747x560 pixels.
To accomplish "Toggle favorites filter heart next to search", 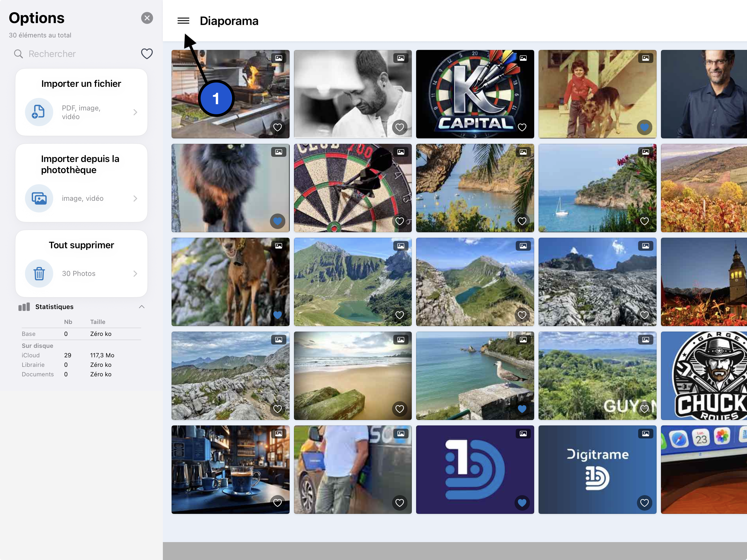I will pos(147,54).
